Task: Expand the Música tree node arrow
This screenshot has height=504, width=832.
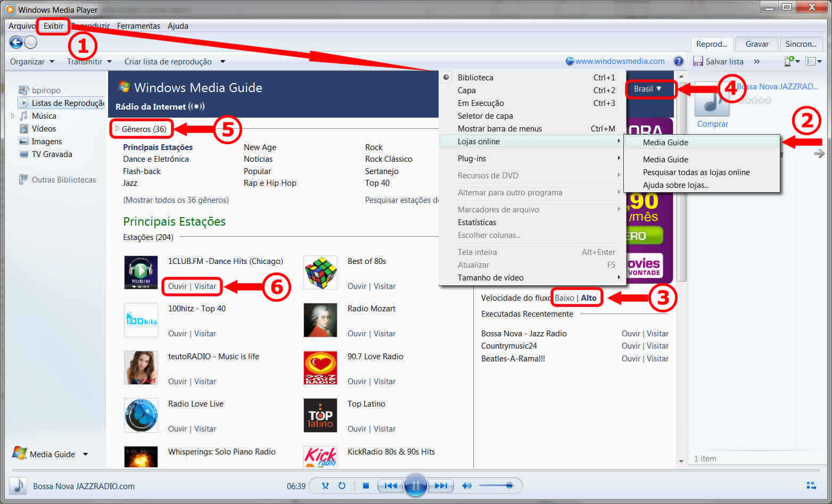Action: pyautogui.click(x=13, y=115)
